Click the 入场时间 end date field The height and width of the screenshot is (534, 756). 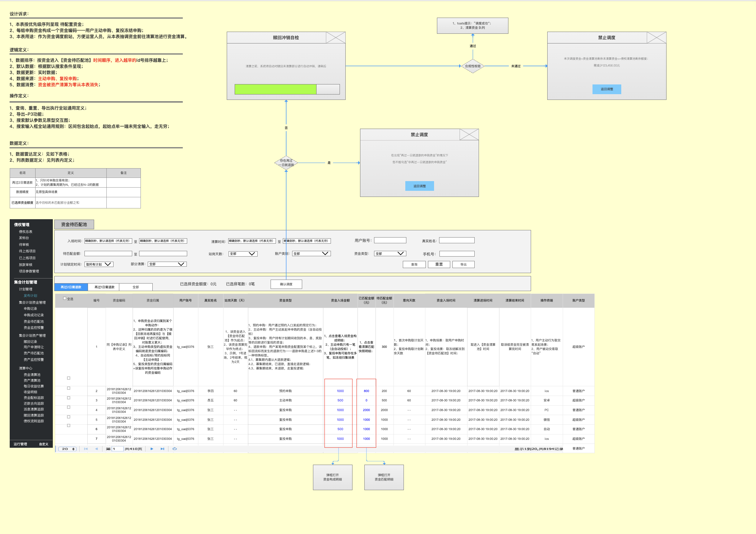pyautogui.click(x=163, y=241)
